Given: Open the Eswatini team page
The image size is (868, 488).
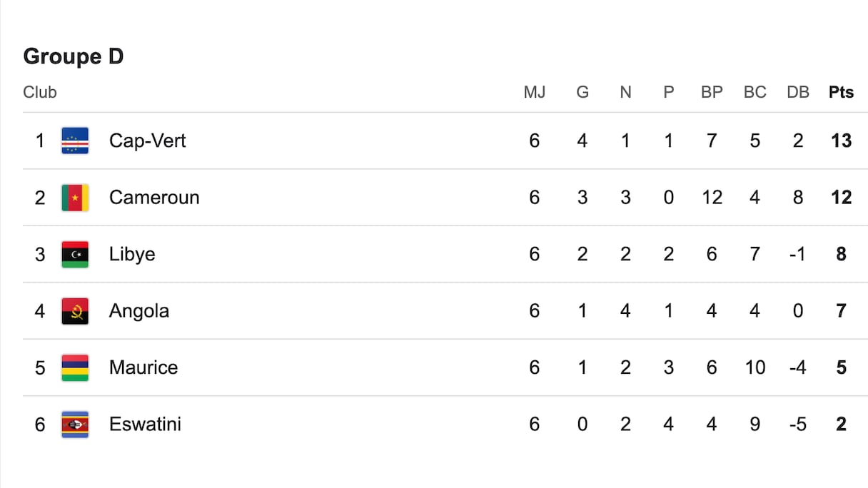Looking at the screenshot, I should pyautogui.click(x=145, y=425).
